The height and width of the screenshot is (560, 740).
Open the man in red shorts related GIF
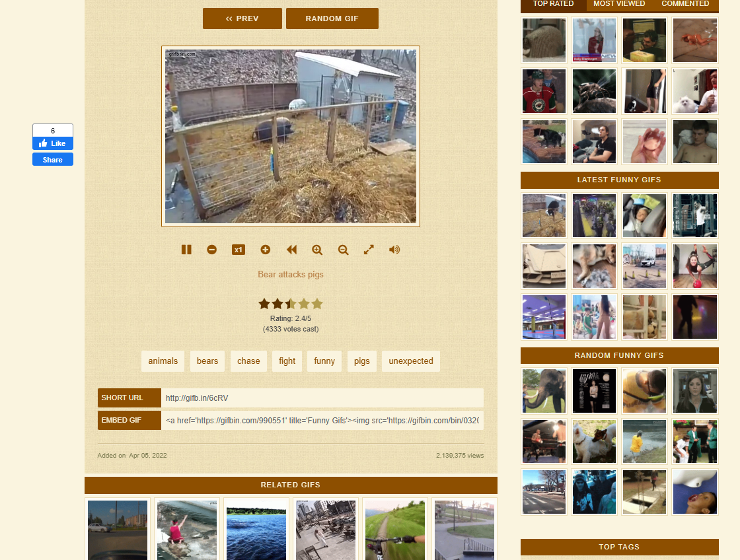(x=187, y=530)
